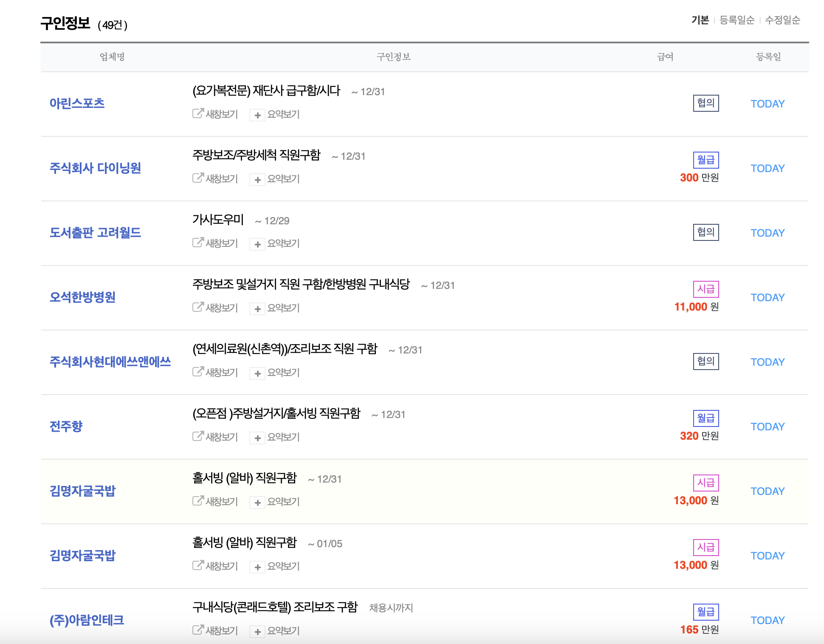
Task: Sort listings by 수정일순
Action: (x=782, y=20)
